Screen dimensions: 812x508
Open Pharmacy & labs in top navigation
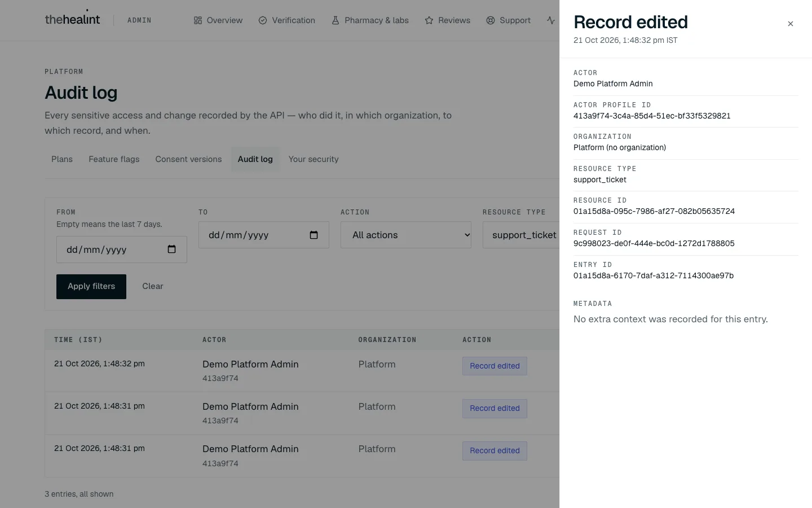[370, 20]
